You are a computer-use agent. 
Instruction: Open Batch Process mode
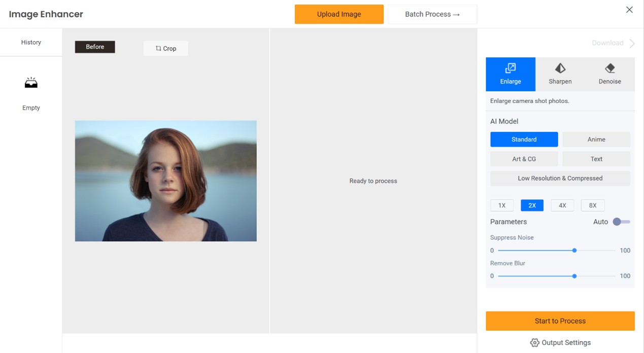pos(432,14)
